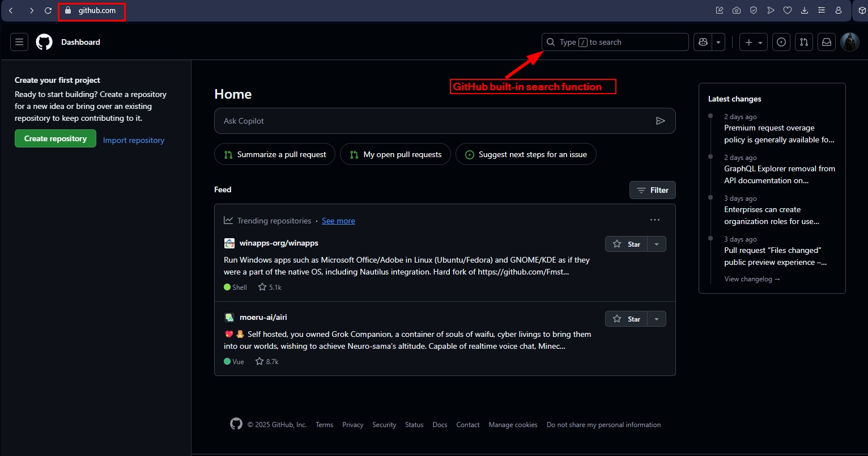The width and height of the screenshot is (868, 456).
Task: Open the Import repository link
Action: coord(134,140)
